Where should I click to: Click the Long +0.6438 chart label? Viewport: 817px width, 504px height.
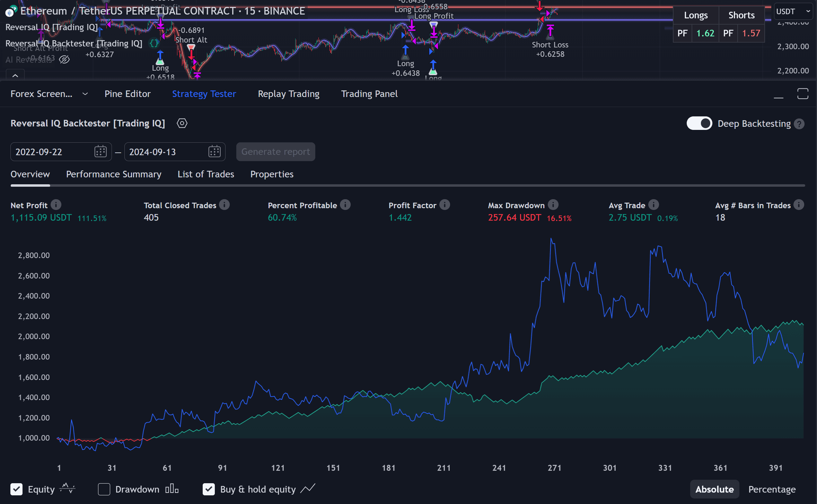(405, 68)
